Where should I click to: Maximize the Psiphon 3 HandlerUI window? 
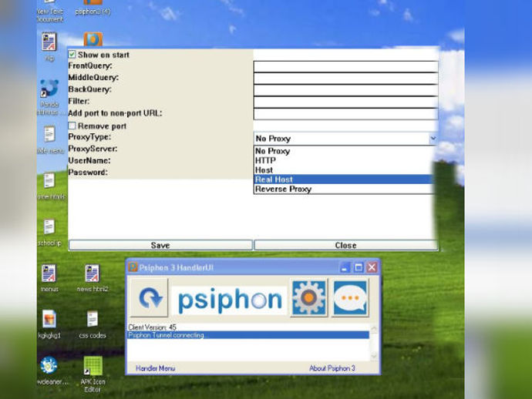[359, 267]
